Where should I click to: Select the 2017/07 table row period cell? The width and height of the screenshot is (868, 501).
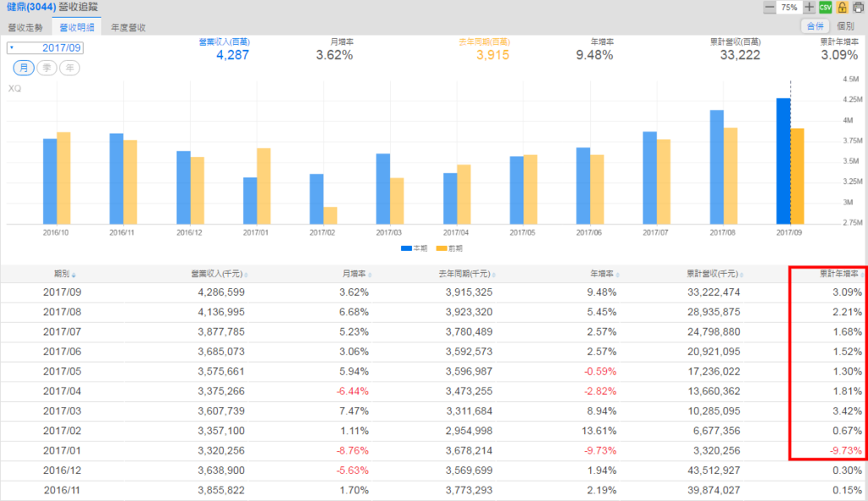(62, 332)
